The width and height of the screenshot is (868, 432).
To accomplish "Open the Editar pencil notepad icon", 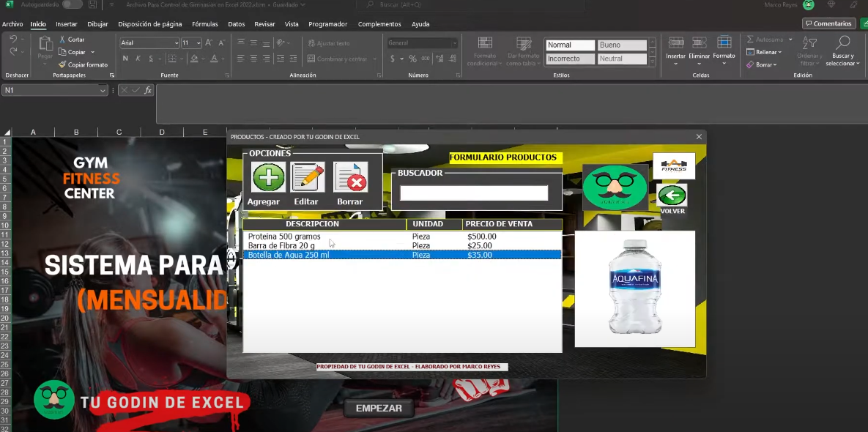I will pos(308,177).
